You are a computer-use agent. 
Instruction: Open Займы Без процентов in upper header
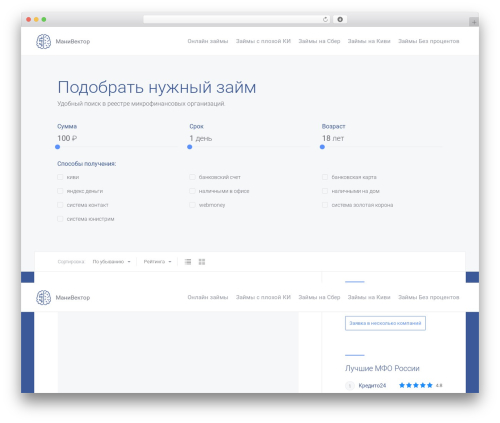[x=429, y=41]
